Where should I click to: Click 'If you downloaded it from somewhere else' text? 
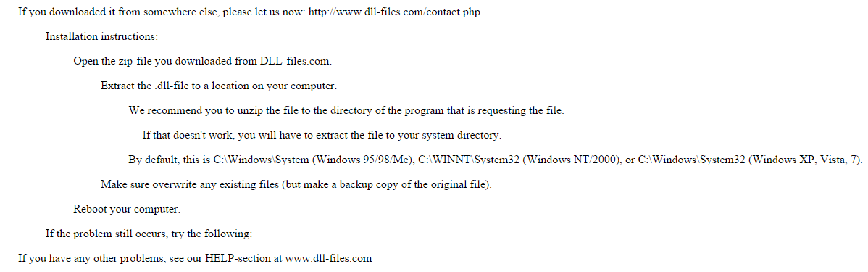119,12
